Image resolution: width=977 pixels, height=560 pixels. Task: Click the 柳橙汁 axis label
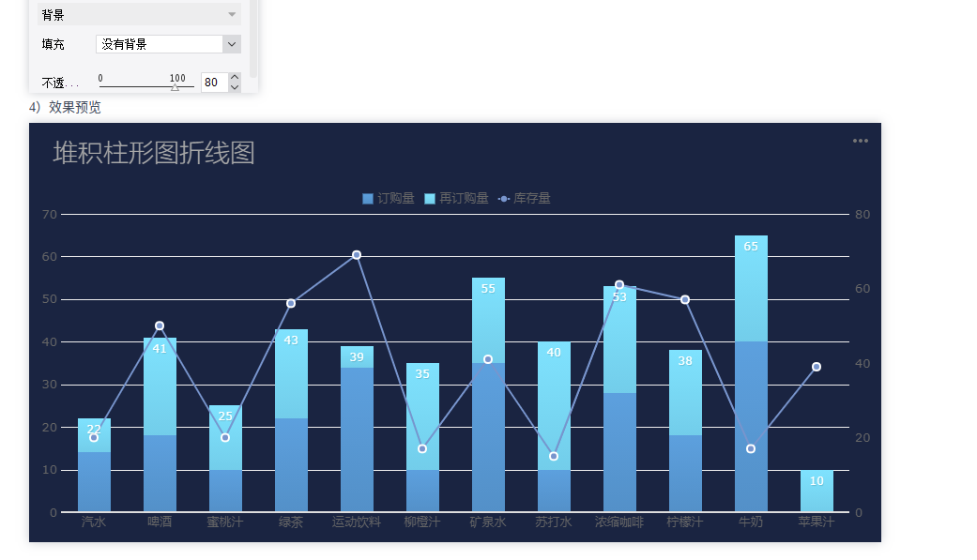tap(422, 522)
